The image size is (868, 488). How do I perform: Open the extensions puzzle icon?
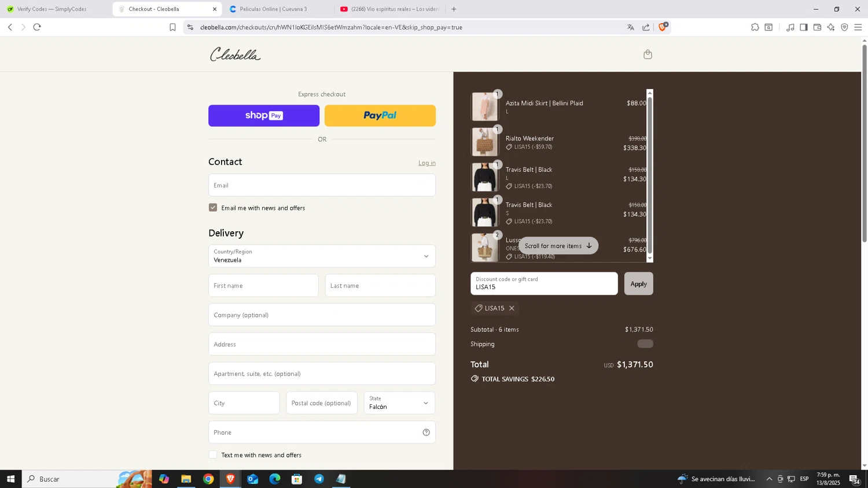pos(755,27)
